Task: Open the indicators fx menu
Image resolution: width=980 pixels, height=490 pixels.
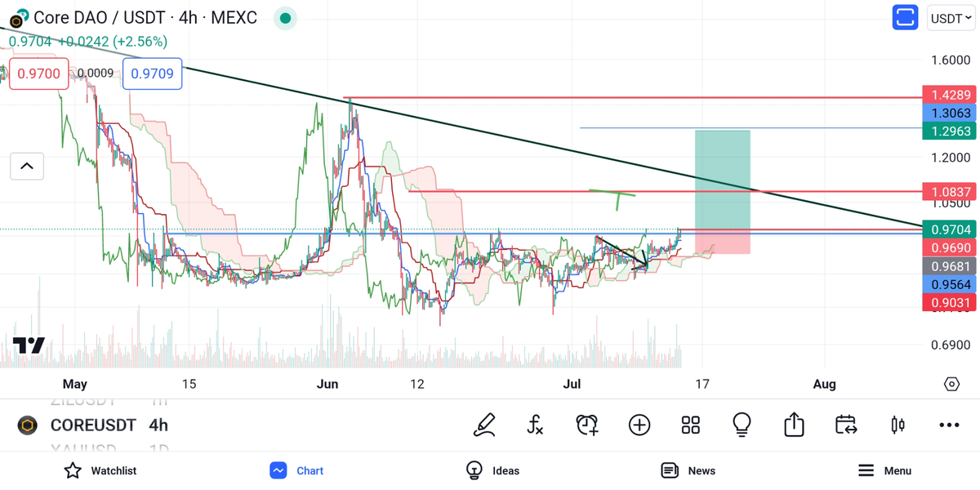Action: (535, 425)
